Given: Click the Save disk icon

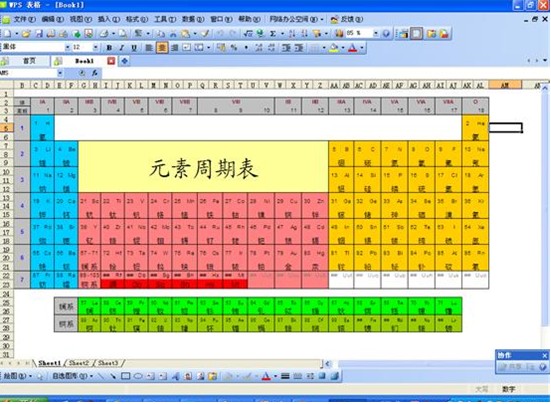Looking at the screenshot, I should tap(39, 34).
